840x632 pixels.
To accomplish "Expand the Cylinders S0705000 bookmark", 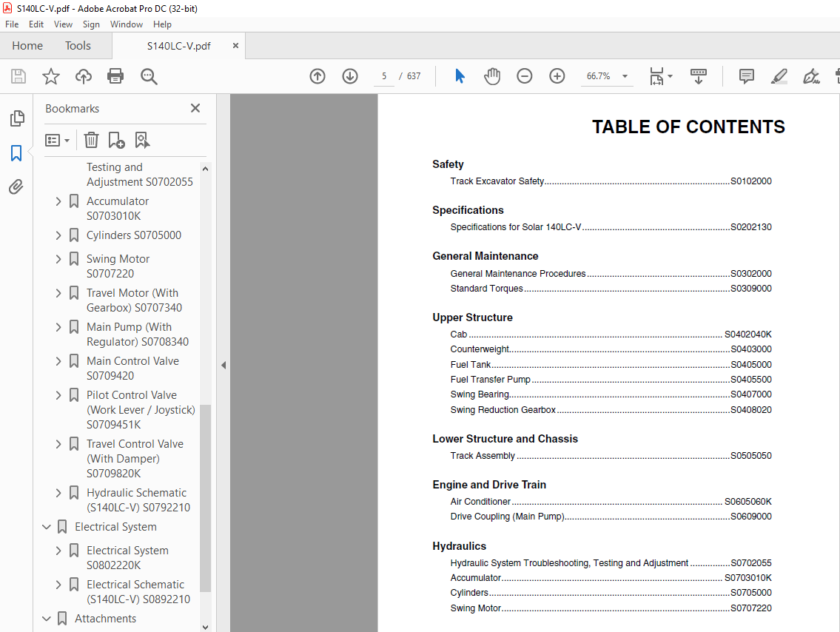I will coord(58,235).
